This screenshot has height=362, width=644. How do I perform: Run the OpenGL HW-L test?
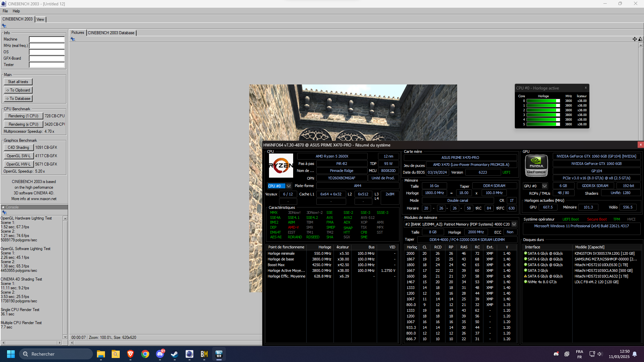(x=18, y=164)
